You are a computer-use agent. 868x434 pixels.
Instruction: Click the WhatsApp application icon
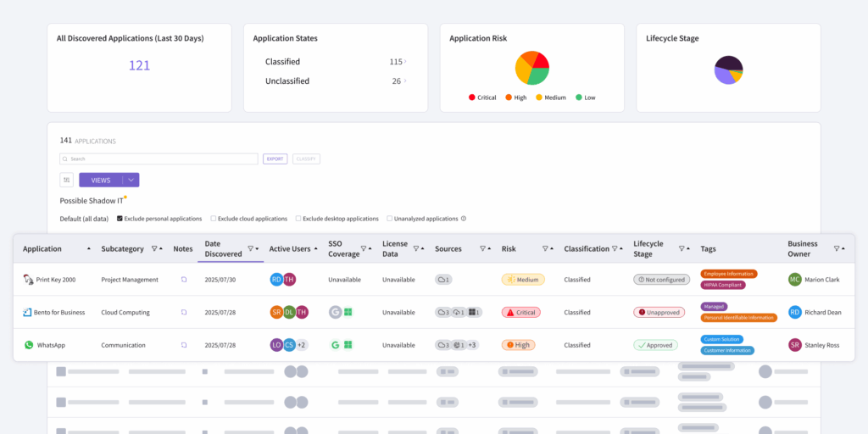coord(29,345)
